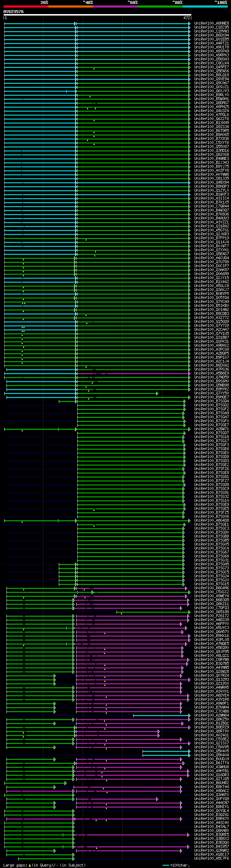Click the UniRef100_A9SP49 hit label
This screenshot has height=868, width=231.
[x=212, y=51]
